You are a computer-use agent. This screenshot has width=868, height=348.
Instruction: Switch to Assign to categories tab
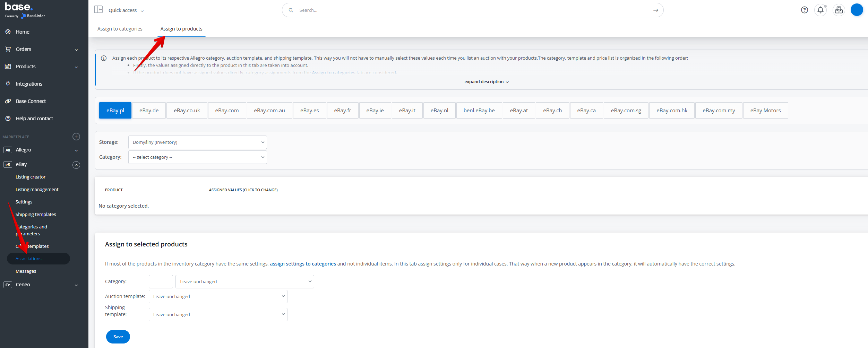click(x=120, y=29)
